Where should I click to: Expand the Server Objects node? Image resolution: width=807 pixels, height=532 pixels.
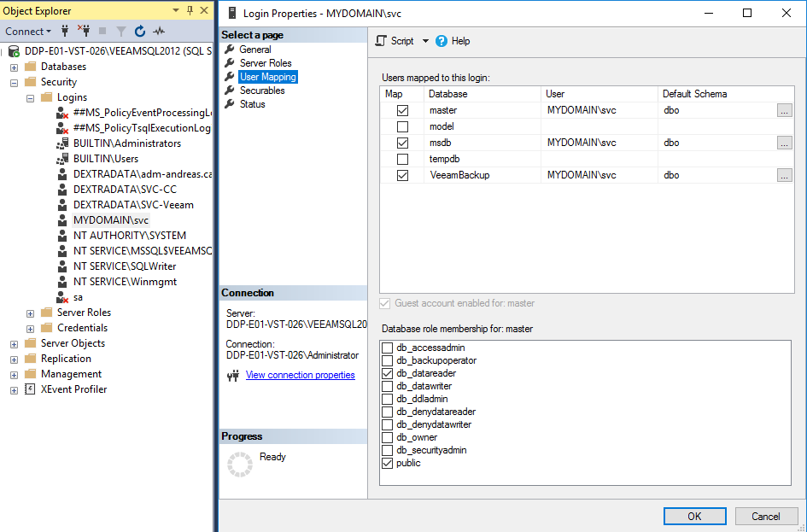(x=14, y=344)
